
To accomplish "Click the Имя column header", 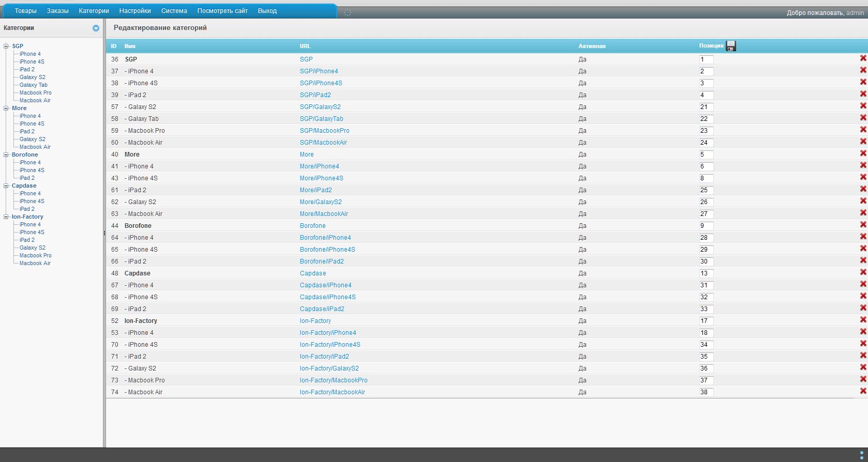I will [x=130, y=46].
